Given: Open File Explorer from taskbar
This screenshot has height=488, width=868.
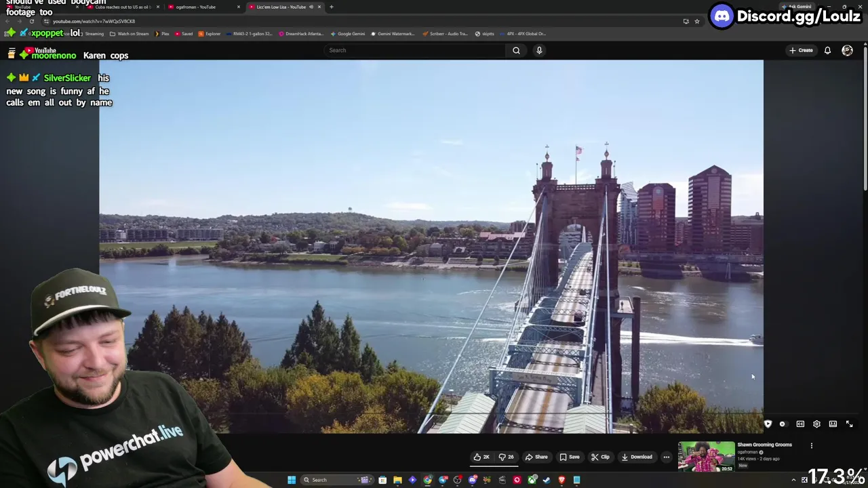Looking at the screenshot, I should (397, 480).
